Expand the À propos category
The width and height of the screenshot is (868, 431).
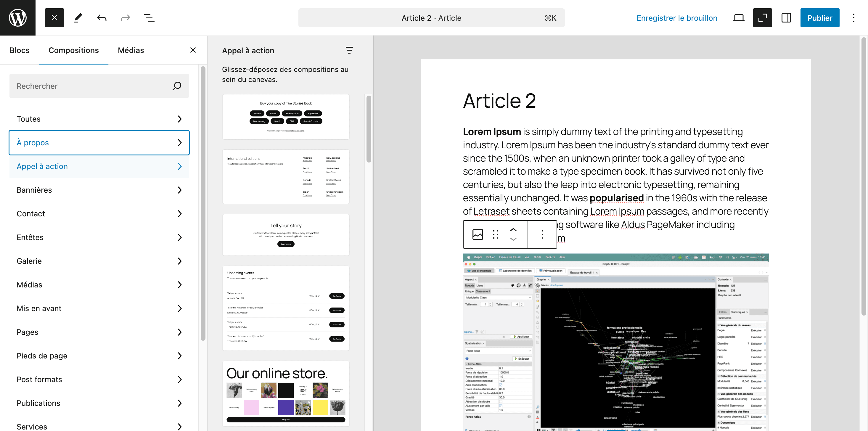(x=99, y=143)
